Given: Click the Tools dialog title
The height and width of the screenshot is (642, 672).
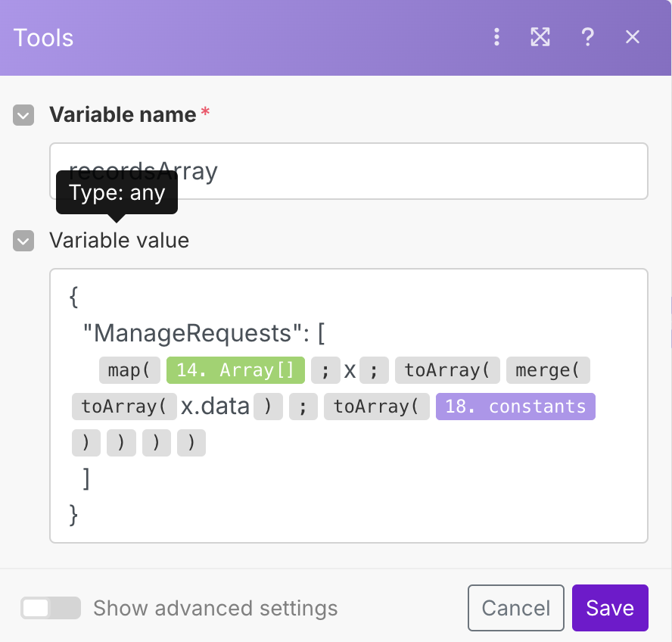Looking at the screenshot, I should click(x=44, y=37).
